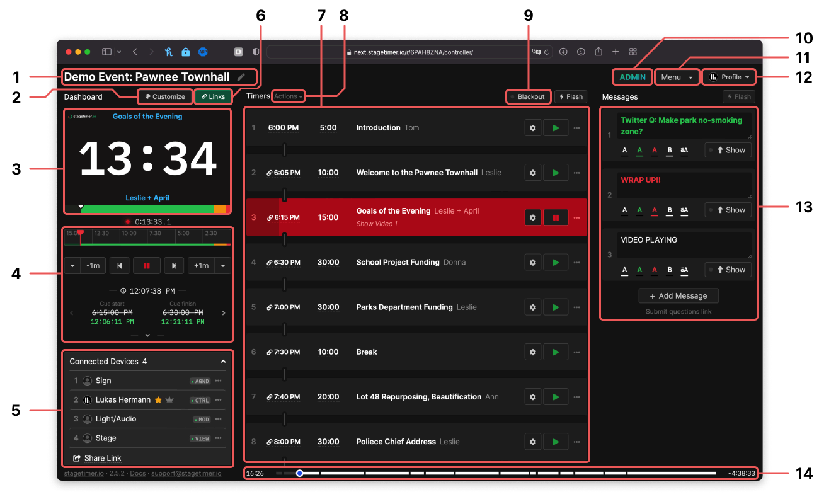This screenshot has height=504, width=819.
Task: Play the Parks Department Funding timer
Action: [x=556, y=307]
